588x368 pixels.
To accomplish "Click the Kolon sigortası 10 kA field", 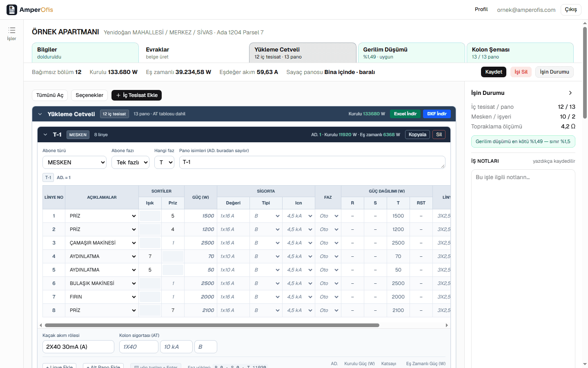I will click(x=176, y=347).
